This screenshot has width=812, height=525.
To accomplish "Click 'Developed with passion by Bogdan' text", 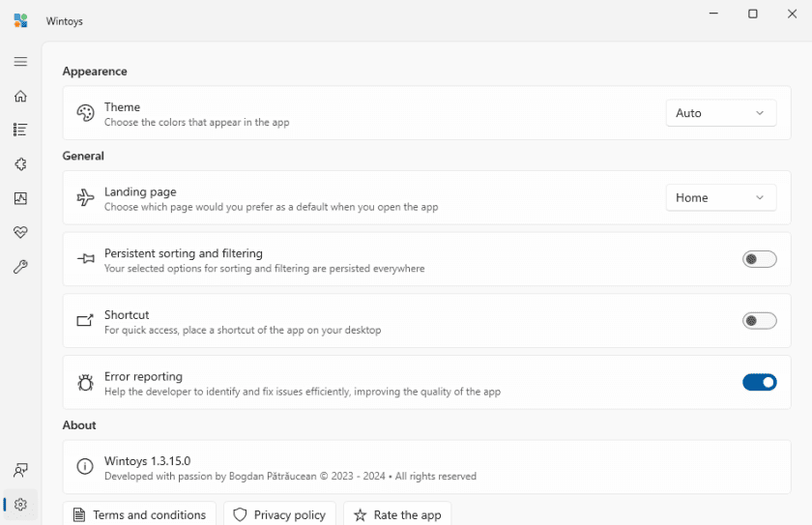I will [291, 476].
